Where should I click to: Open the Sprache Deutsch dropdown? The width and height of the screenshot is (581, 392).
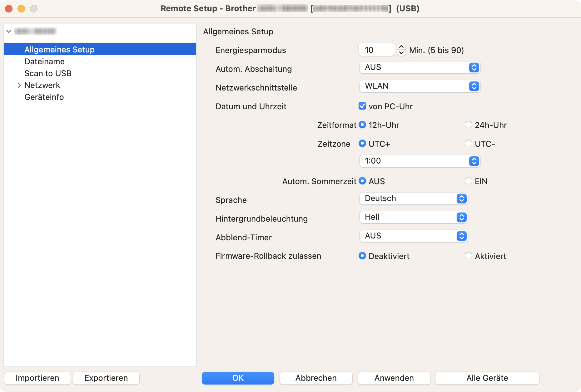(x=414, y=198)
